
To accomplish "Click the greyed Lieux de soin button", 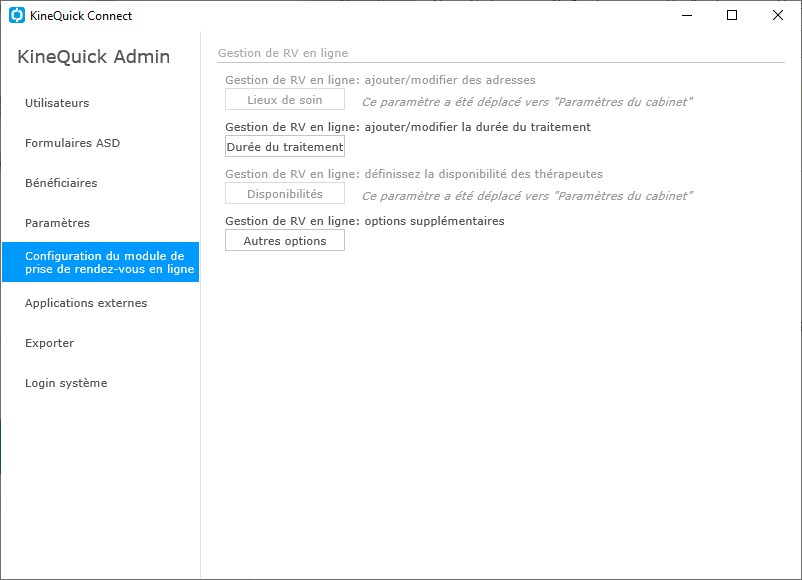I will click(285, 100).
